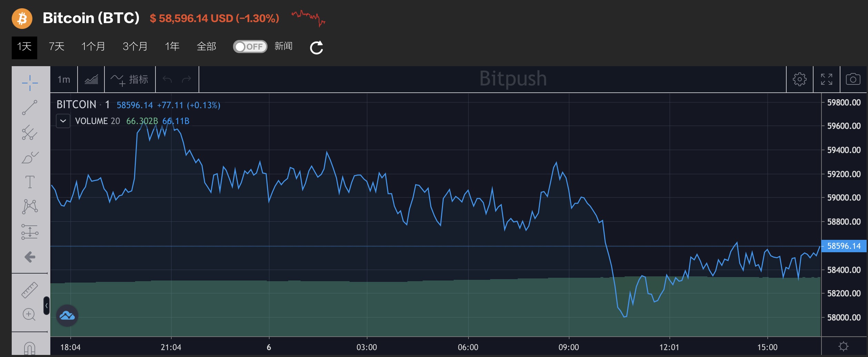Select the text annotation tool
868x357 pixels.
[30, 182]
